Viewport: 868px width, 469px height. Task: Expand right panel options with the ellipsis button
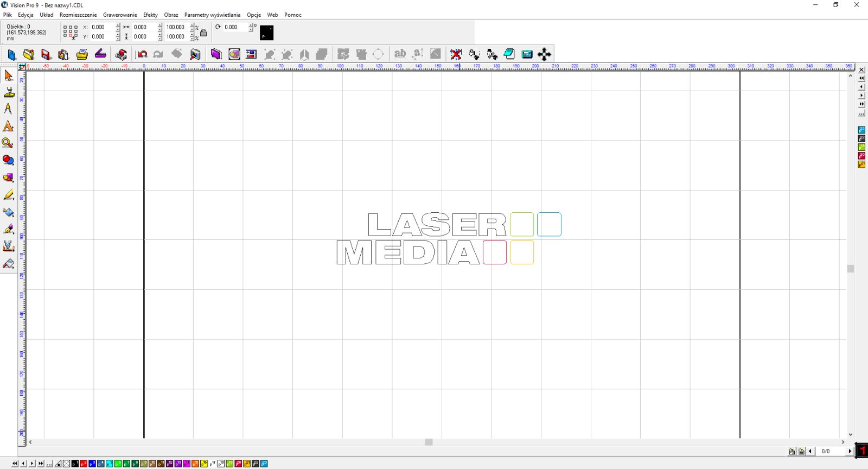861,113
